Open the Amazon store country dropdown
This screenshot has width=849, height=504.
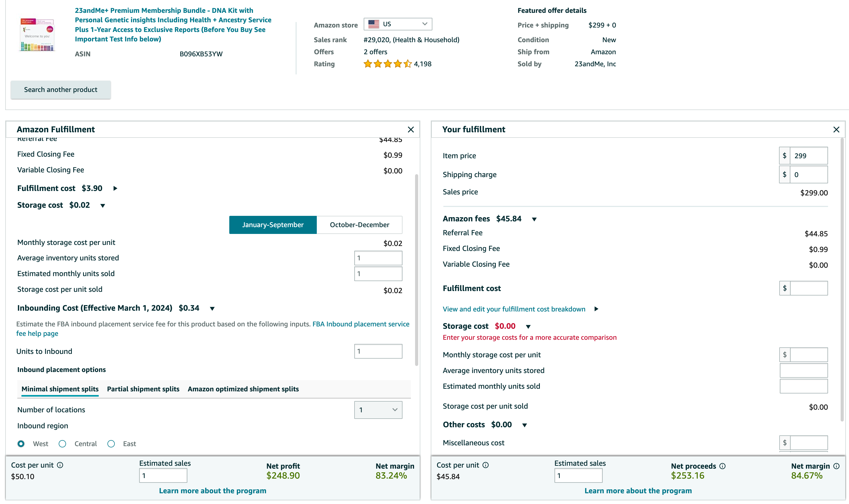coord(398,24)
